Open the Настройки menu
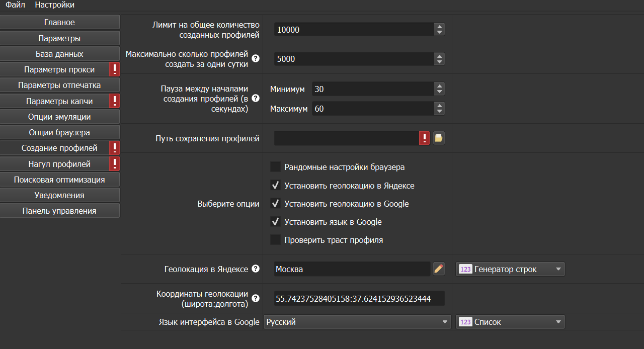644x349 pixels. coord(54,5)
